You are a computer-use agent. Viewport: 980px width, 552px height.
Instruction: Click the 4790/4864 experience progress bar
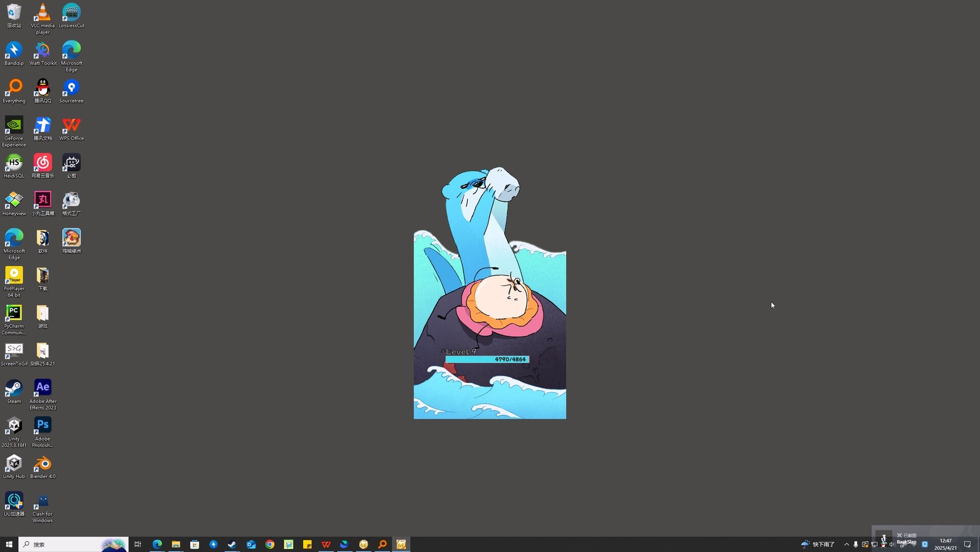[487, 359]
